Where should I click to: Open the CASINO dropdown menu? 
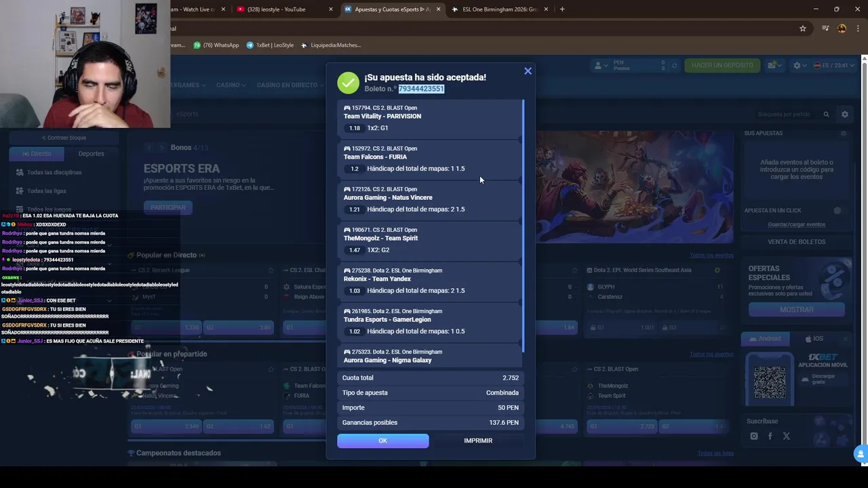(x=231, y=85)
